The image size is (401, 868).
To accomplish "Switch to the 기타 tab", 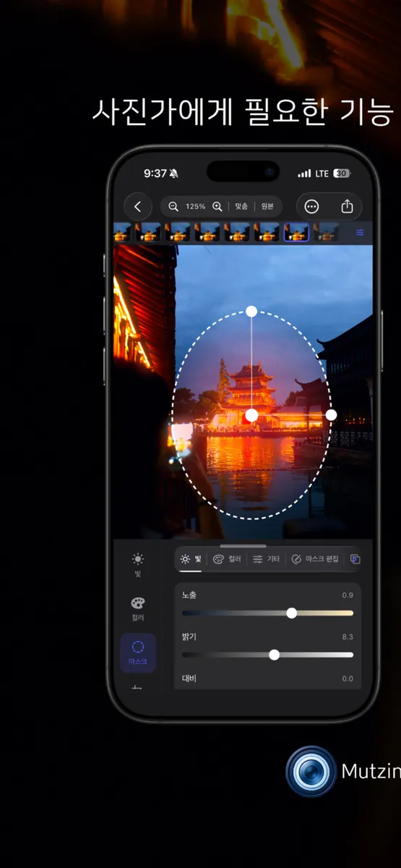I will pyautogui.click(x=267, y=559).
